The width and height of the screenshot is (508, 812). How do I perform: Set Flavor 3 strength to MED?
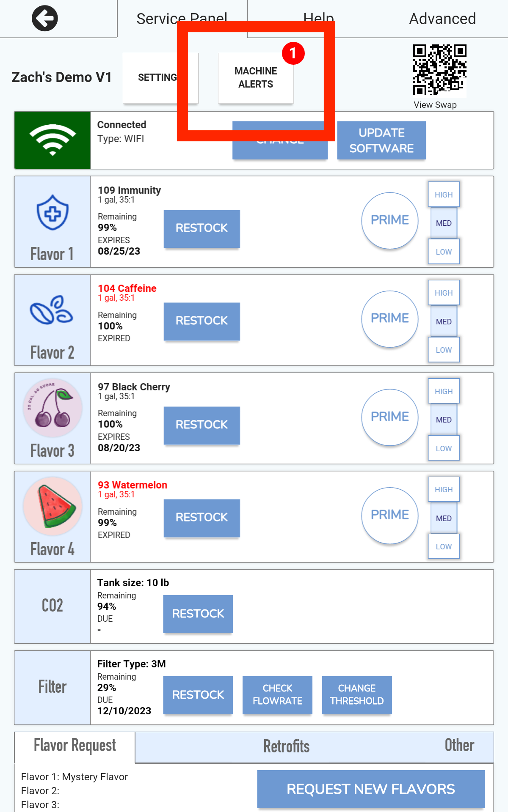click(x=444, y=420)
